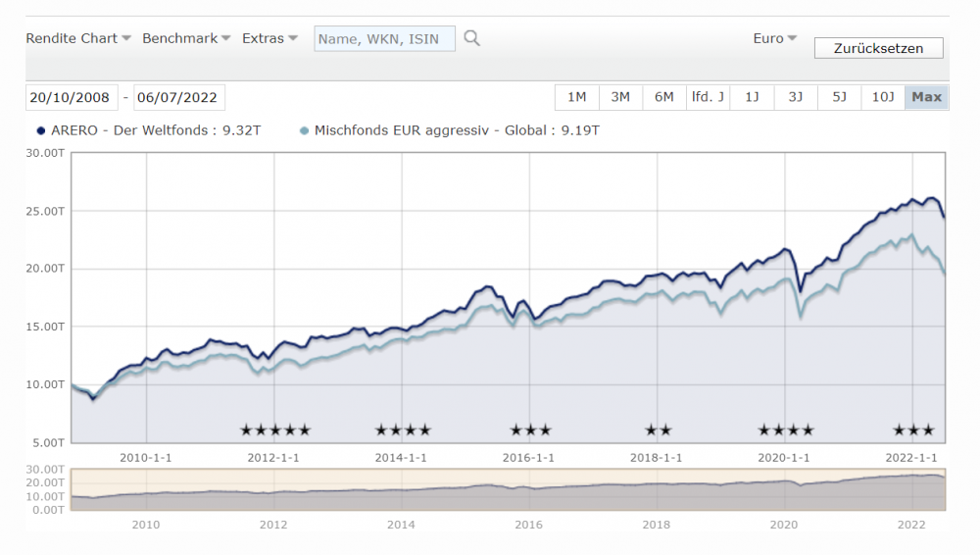Select the 6M time range
Screen dimensions: 980x555
pyautogui.click(x=664, y=97)
